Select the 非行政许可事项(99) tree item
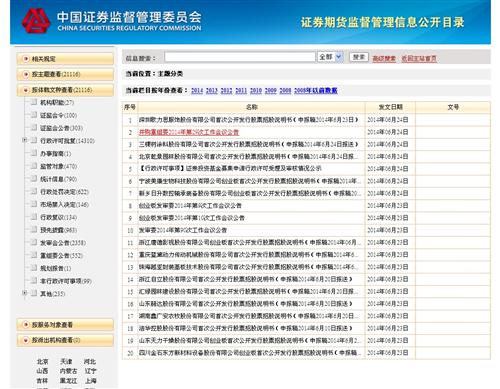 tap(66, 281)
